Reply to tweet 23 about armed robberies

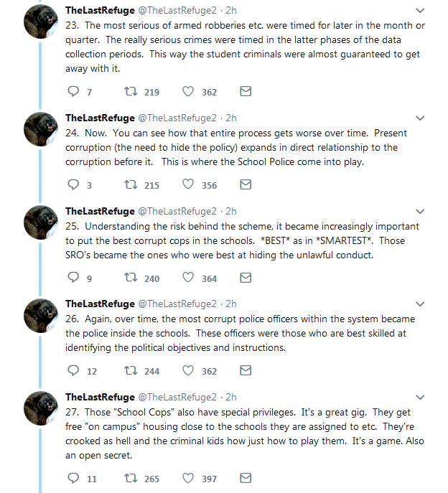[x=73, y=92]
